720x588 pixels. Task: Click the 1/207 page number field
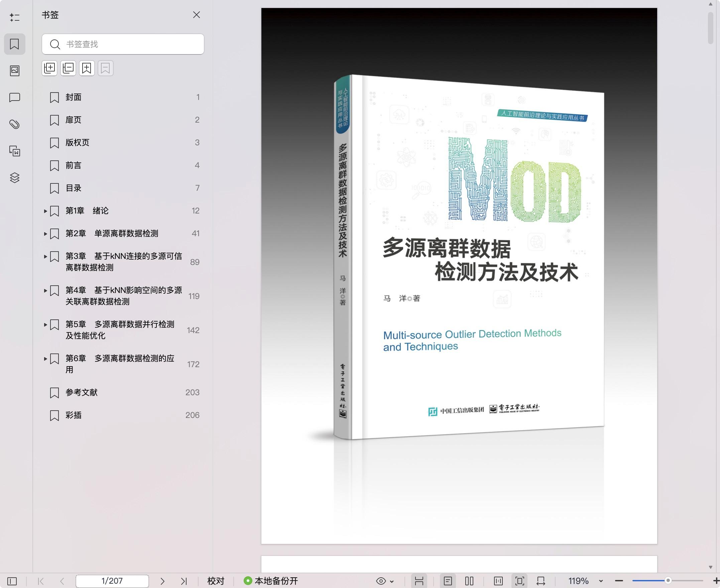(x=112, y=581)
